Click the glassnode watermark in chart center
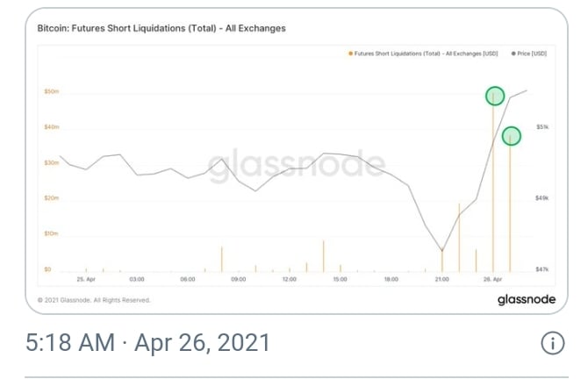Screen dimensions: 588x379 tap(297, 164)
